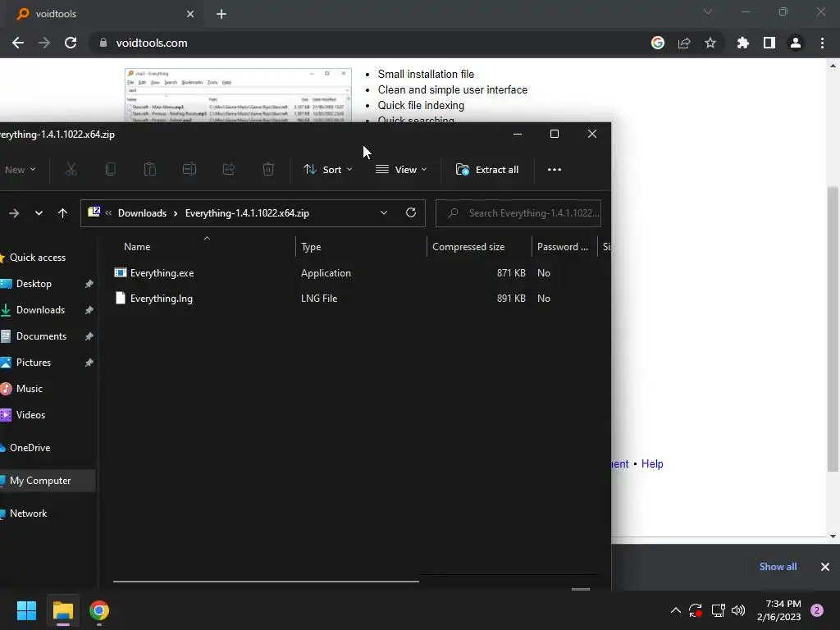Open the See more ellipsis menu

[555, 170]
